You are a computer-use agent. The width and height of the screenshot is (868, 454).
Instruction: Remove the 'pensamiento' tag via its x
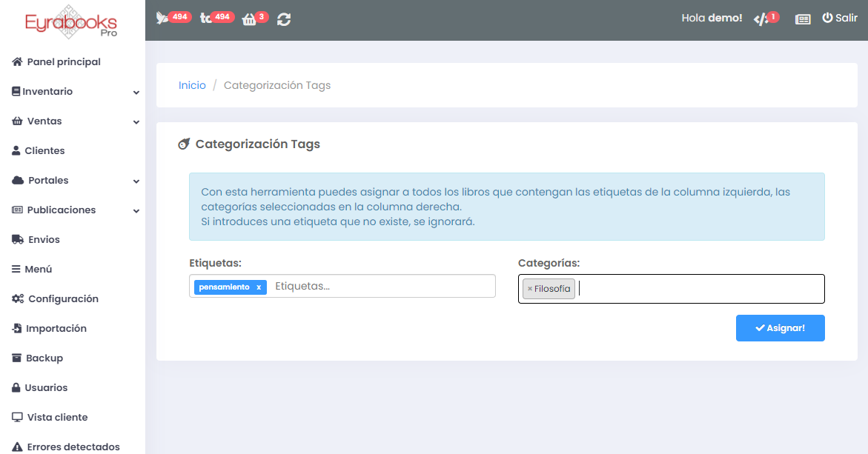coord(259,287)
